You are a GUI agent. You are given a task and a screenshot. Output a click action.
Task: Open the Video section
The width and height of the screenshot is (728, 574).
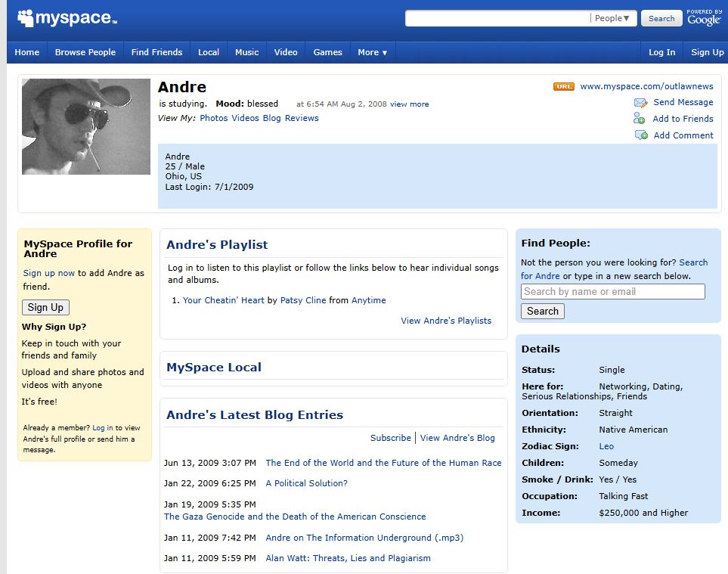coord(286,52)
